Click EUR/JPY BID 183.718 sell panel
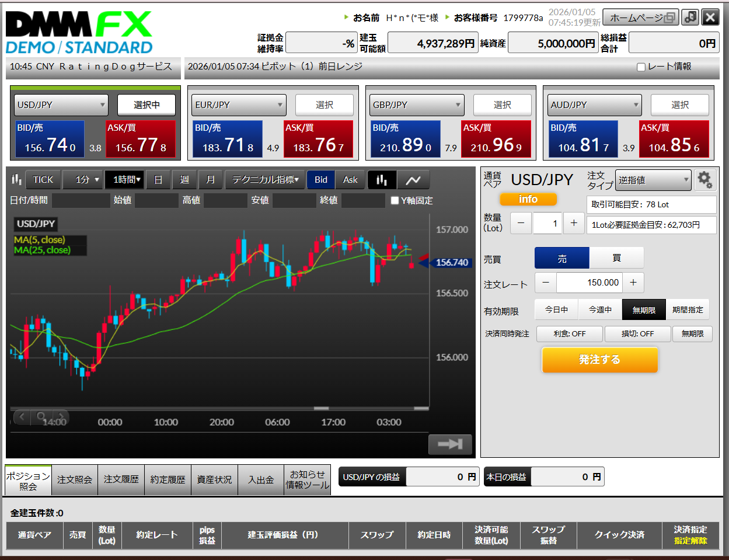The image size is (729, 560). (x=228, y=140)
